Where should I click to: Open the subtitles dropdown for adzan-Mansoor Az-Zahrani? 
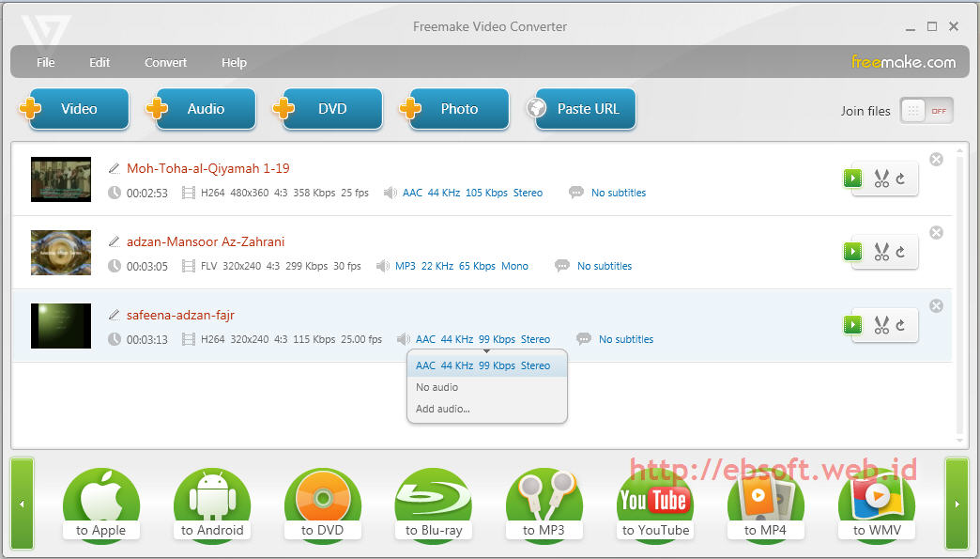[x=605, y=266]
